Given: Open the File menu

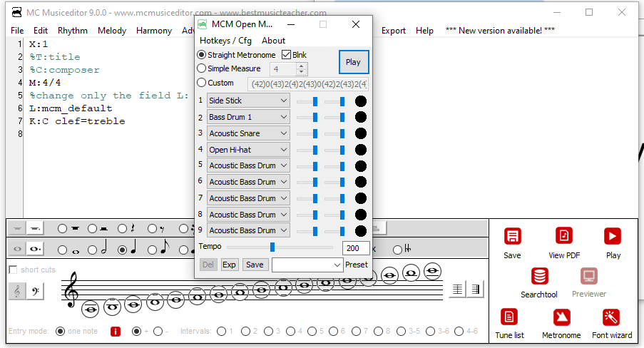Looking at the screenshot, I should pos(17,31).
